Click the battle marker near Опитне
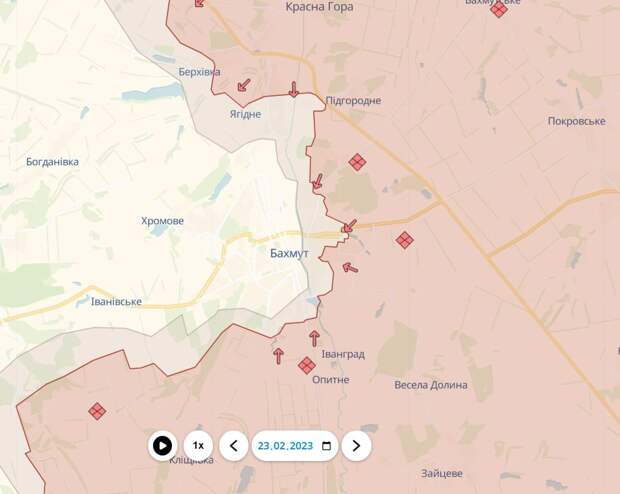The width and height of the screenshot is (620, 494). point(306,365)
